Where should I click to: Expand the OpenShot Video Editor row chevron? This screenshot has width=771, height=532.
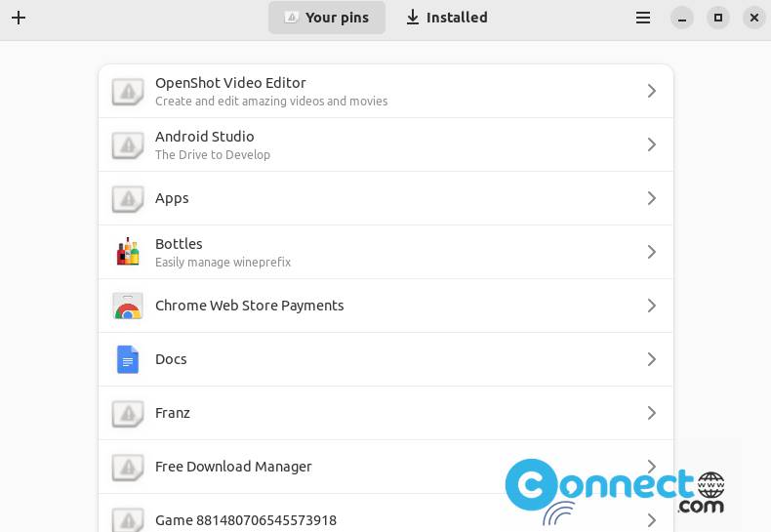(652, 91)
